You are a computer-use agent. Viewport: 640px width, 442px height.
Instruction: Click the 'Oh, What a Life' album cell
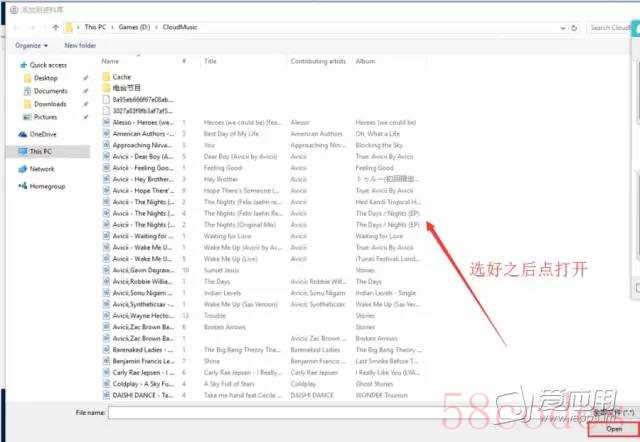click(378, 134)
